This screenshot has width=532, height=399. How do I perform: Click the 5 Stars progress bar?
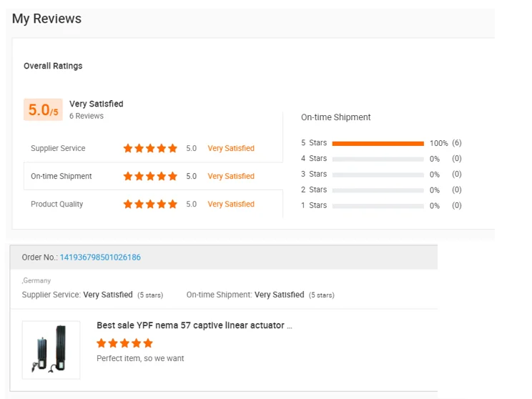378,143
